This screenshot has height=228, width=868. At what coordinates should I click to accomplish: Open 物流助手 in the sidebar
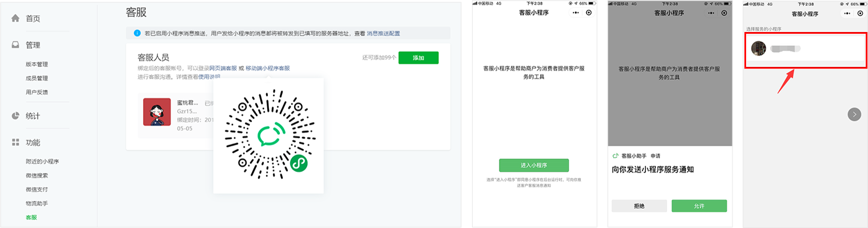(x=37, y=203)
